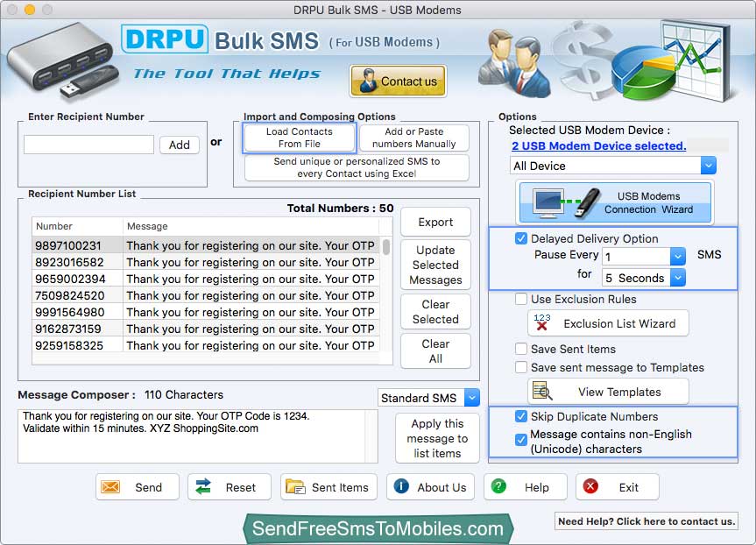
Task: Click Update Selected Messages button
Action: tap(435, 265)
